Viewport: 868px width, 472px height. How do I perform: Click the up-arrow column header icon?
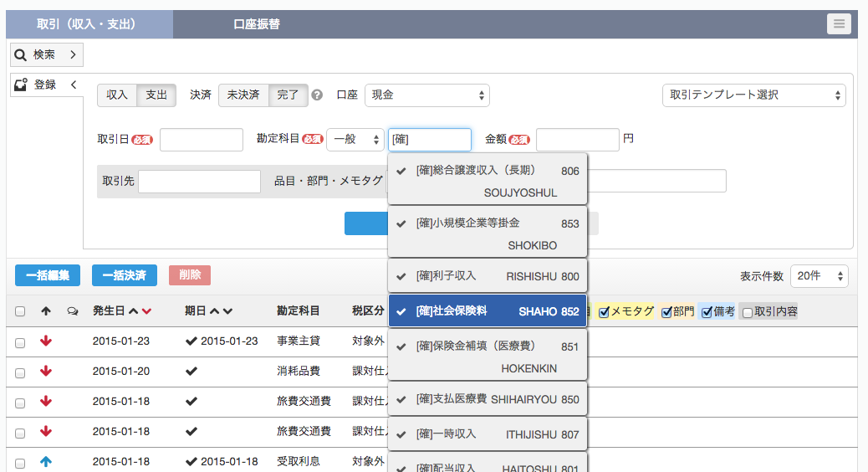(46, 311)
